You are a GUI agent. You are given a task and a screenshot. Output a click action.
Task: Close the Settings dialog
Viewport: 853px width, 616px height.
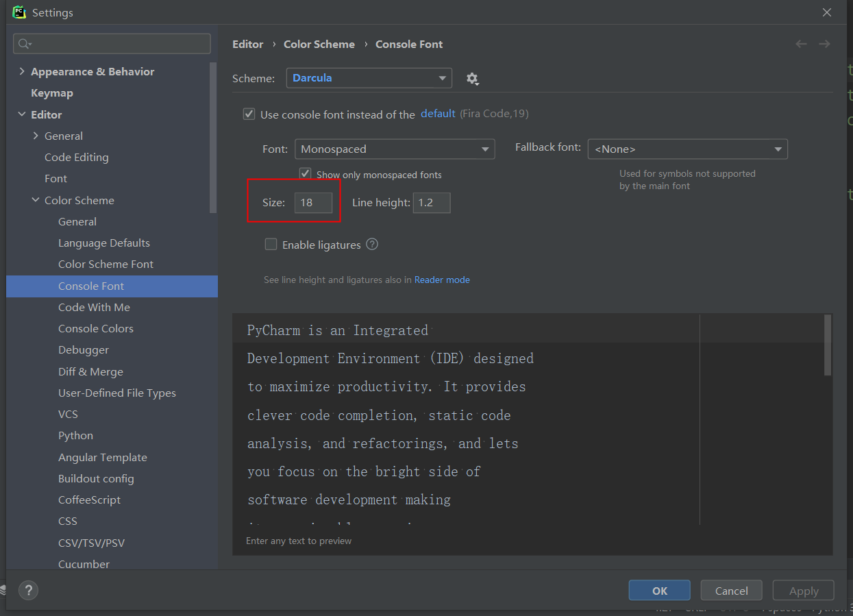(x=827, y=12)
